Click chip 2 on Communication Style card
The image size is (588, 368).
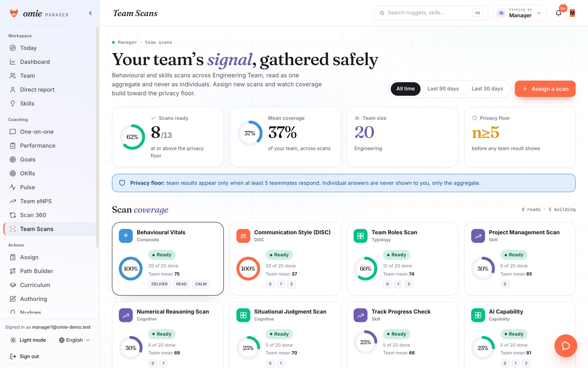click(291, 284)
